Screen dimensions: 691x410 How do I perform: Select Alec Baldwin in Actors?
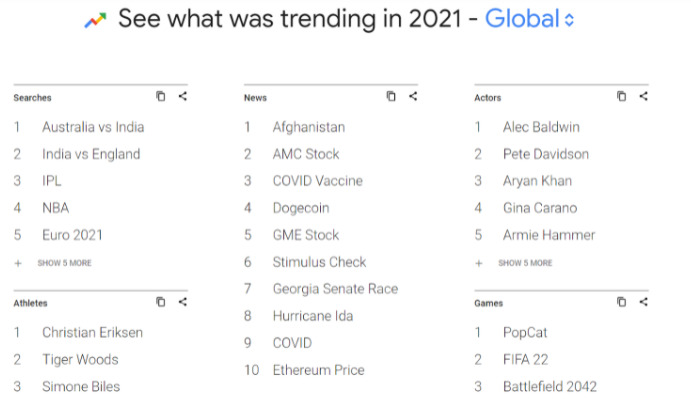click(541, 127)
